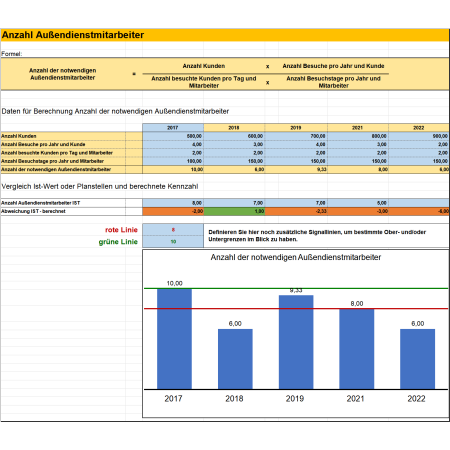Click the 2018 year header cell
450x450 pixels.
pos(234,128)
